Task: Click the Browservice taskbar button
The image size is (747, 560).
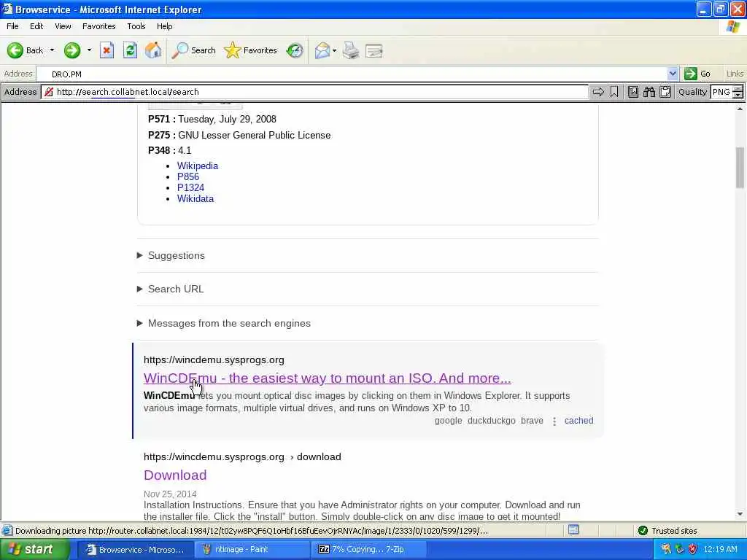Action: tap(135, 550)
